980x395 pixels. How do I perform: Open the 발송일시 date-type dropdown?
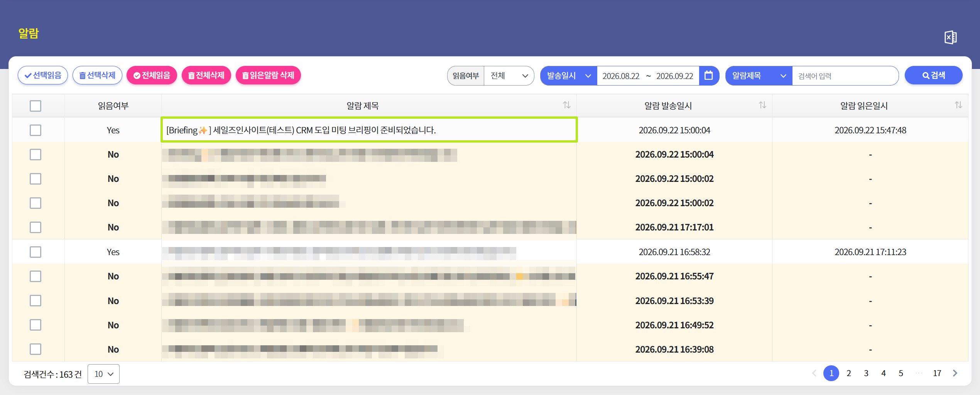coord(569,76)
